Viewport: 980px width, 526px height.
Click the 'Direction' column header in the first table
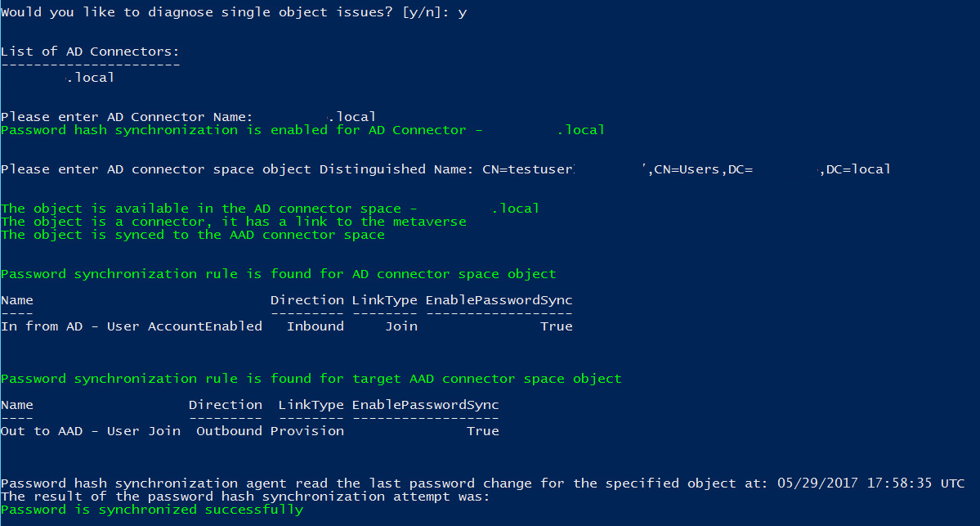[307, 300]
